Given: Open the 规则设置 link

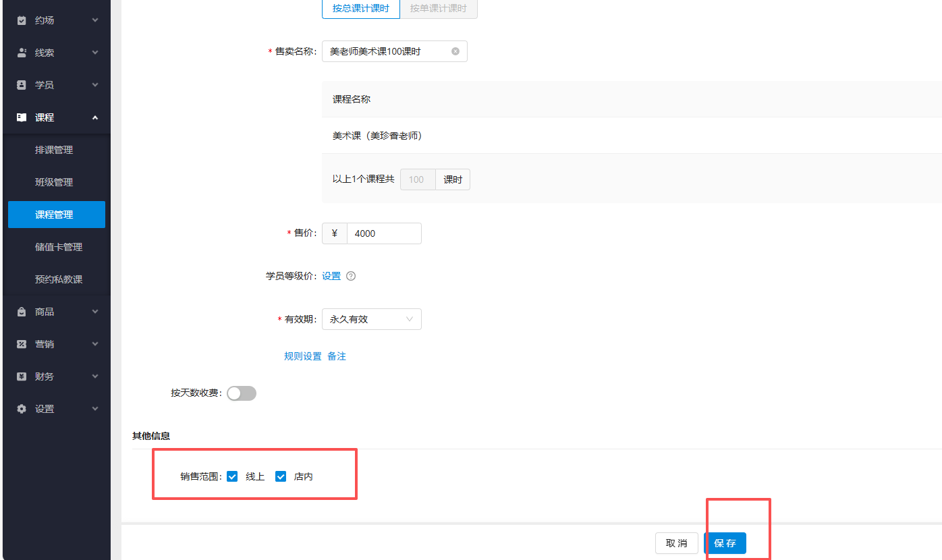Looking at the screenshot, I should [302, 356].
